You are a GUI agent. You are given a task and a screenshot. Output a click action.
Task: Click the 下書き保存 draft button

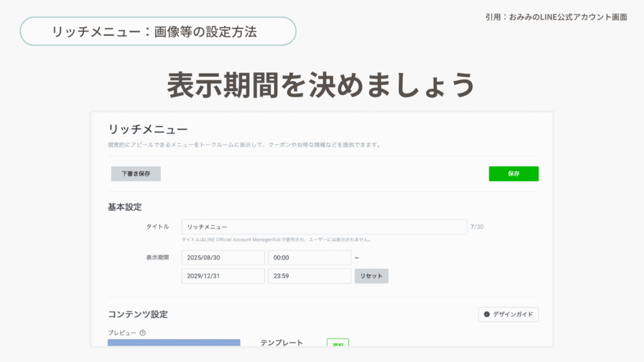136,174
